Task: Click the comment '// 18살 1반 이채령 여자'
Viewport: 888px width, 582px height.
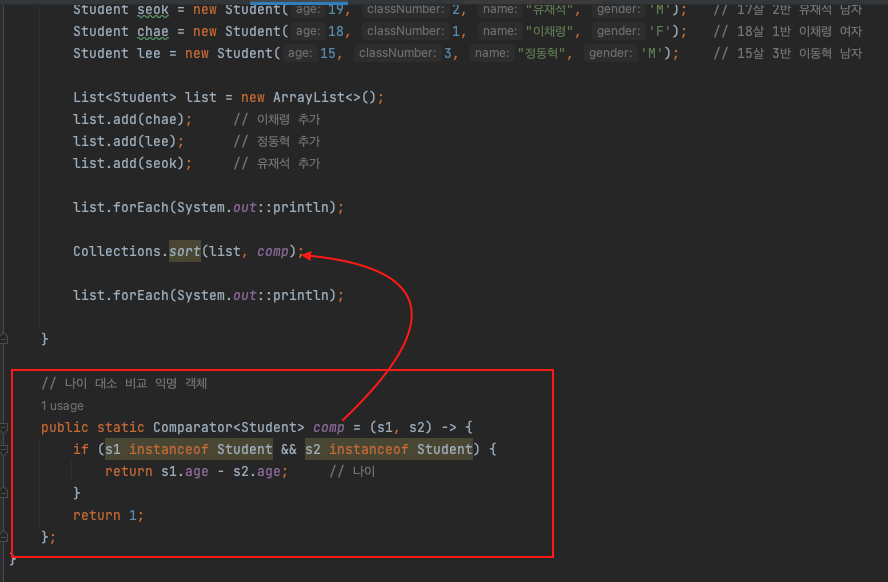Action: click(x=788, y=32)
